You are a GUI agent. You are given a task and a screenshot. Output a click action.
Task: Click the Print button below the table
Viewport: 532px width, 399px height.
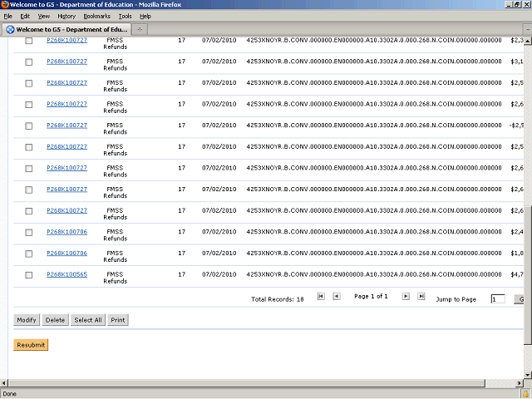point(118,320)
